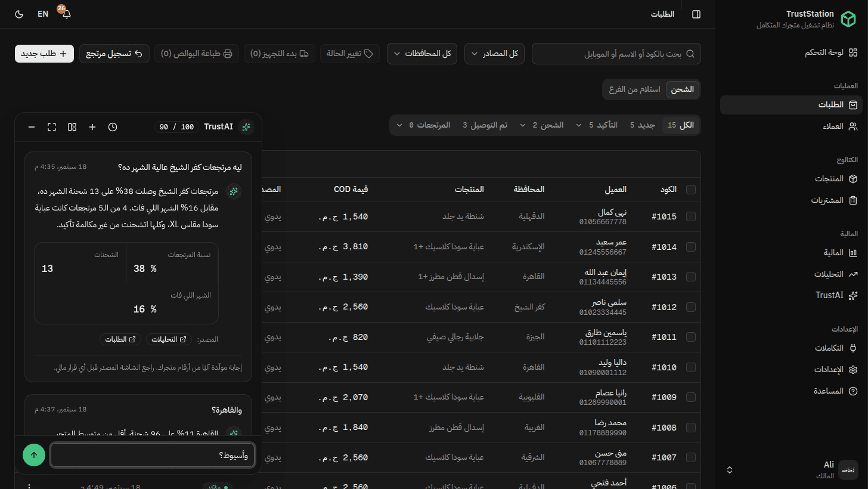The width and height of the screenshot is (868, 489).
Task: Check order #1008 row checkbox
Action: coord(691,428)
